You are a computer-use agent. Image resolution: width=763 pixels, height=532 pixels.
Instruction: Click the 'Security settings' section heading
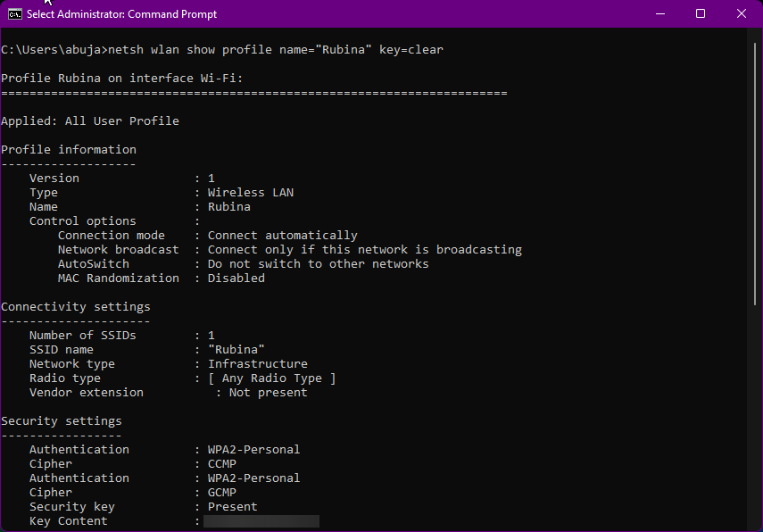(62, 421)
